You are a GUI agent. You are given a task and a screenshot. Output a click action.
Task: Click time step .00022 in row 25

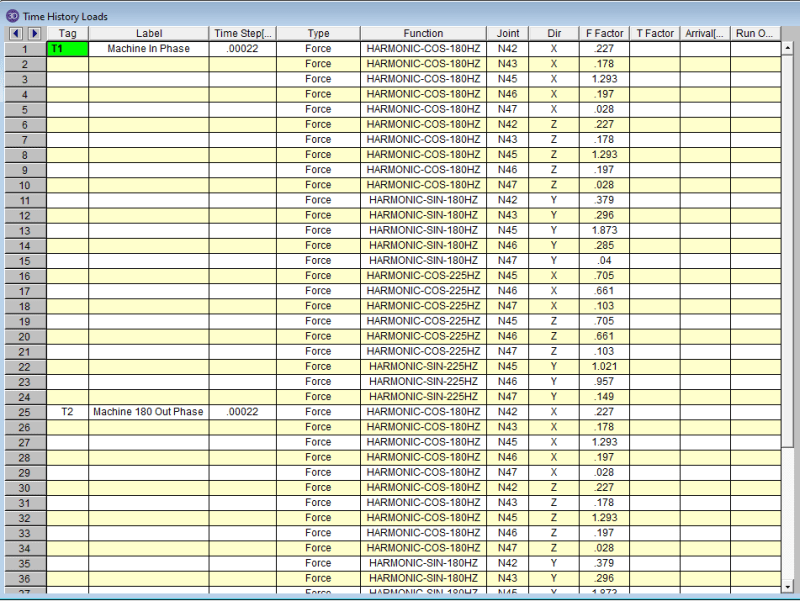[242, 412]
